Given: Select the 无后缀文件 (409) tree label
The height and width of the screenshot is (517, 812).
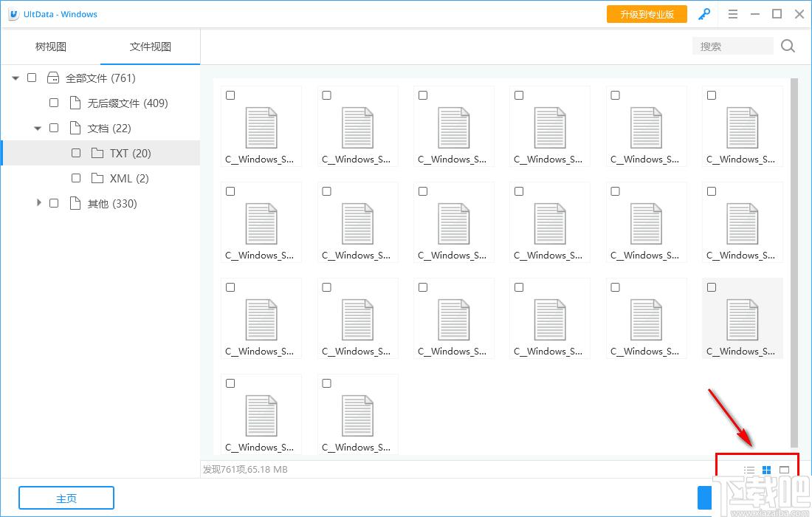Looking at the screenshot, I should coord(128,103).
